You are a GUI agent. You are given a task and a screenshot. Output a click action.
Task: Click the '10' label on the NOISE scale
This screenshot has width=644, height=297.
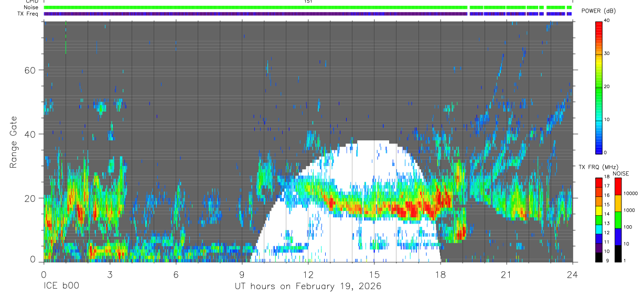pos(626,244)
